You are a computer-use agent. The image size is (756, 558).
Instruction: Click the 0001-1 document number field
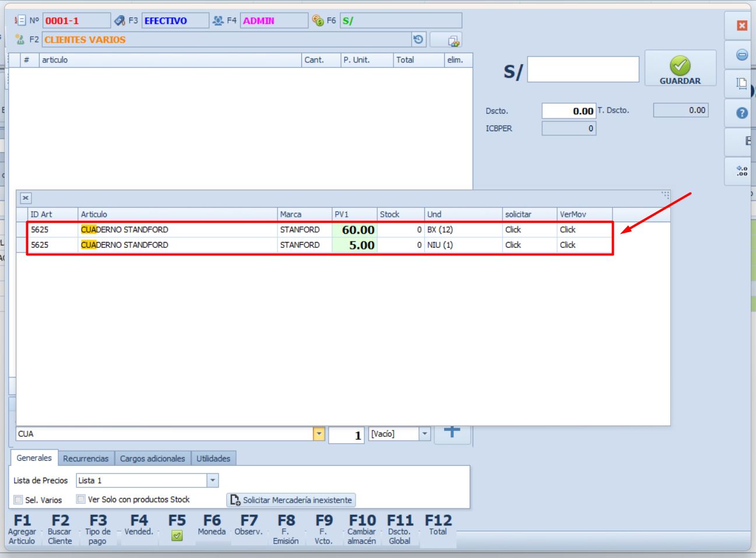(x=76, y=20)
